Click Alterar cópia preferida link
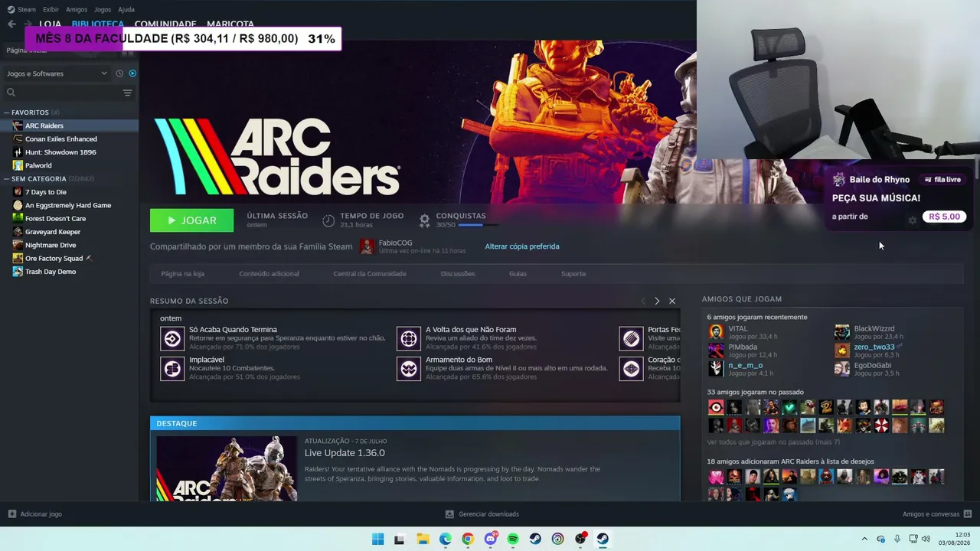Viewport: 980px width, 551px height. (x=522, y=246)
